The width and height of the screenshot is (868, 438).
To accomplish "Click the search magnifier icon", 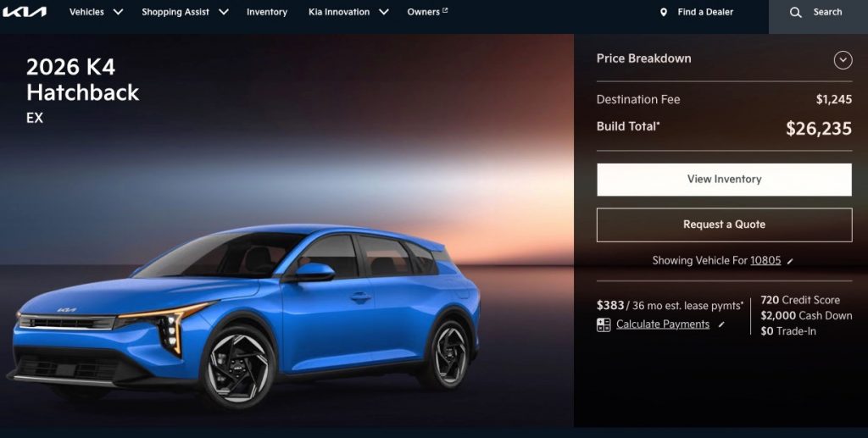I will pos(795,12).
